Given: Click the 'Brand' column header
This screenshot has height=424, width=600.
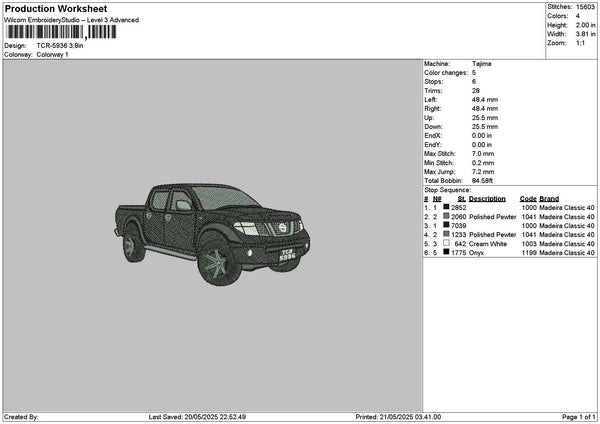Looking at the screenshot, I should 549,199.
